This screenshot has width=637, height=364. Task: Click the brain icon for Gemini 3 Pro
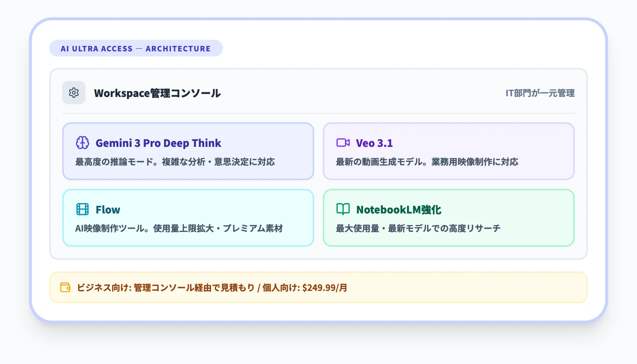tap(83, 143)
